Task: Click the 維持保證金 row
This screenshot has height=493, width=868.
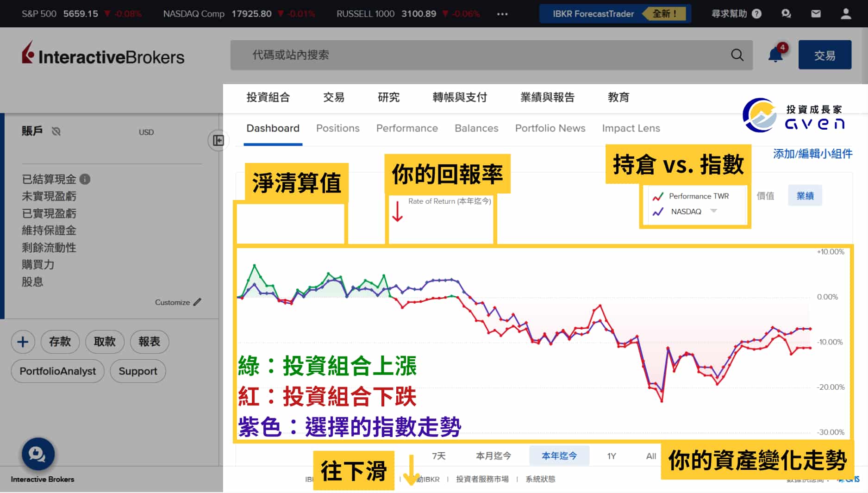Action: [49, 231]
